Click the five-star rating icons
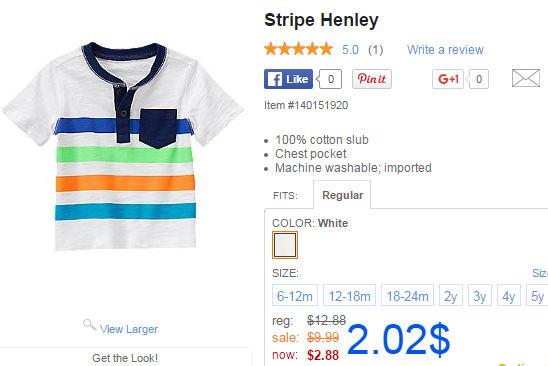Image resolution: width=548 pixels, height=366 pixels. [x=298, y=49]
